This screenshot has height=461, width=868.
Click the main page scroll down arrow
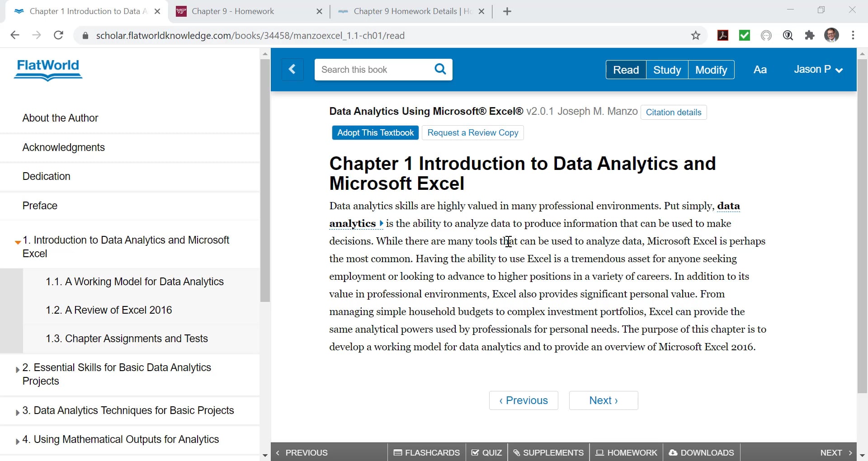pyautogui.click(x=862, y=456)
